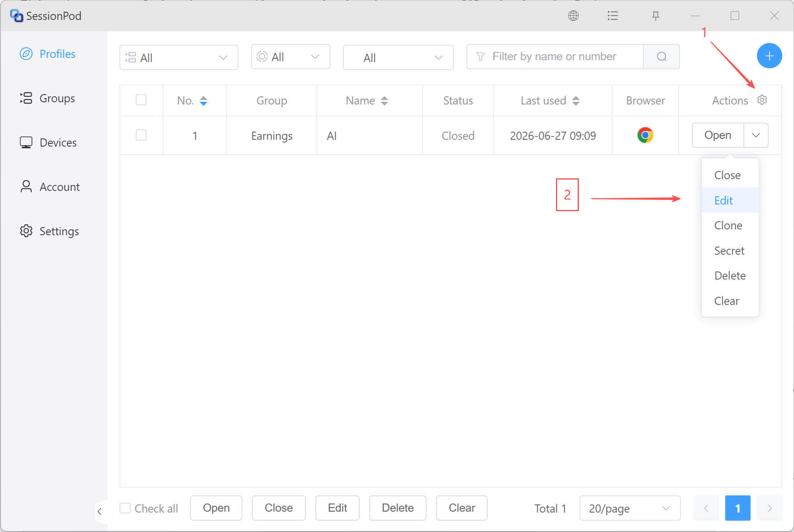This screenshot has height=532, width=794.
Task: Click the Browser column header
Action: pos(646,100)
